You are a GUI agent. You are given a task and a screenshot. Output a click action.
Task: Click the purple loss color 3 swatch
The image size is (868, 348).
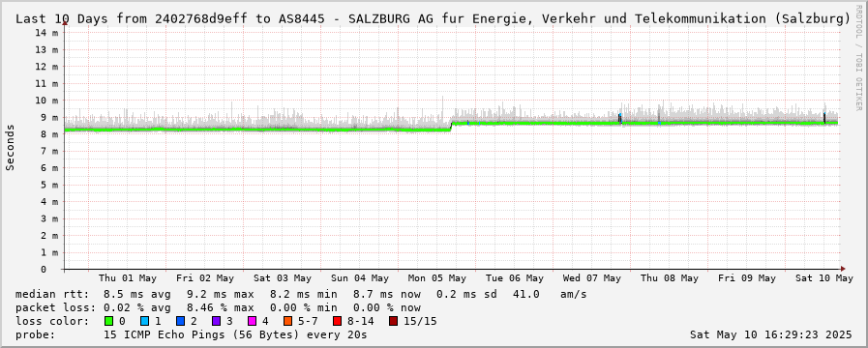click(x=216, y=321)
